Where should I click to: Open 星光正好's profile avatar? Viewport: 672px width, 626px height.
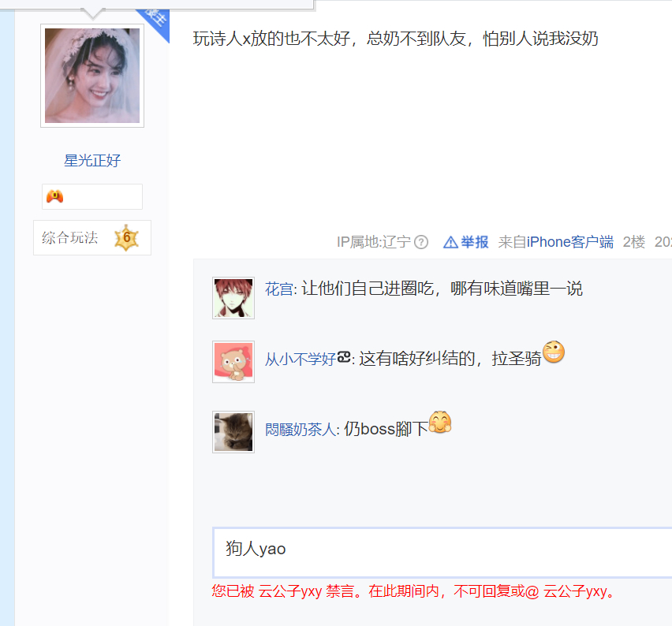tap(92, 76)
